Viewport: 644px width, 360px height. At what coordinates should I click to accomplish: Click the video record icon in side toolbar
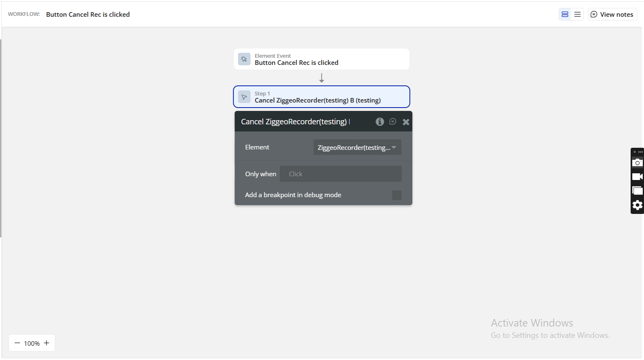click(637, 177)
